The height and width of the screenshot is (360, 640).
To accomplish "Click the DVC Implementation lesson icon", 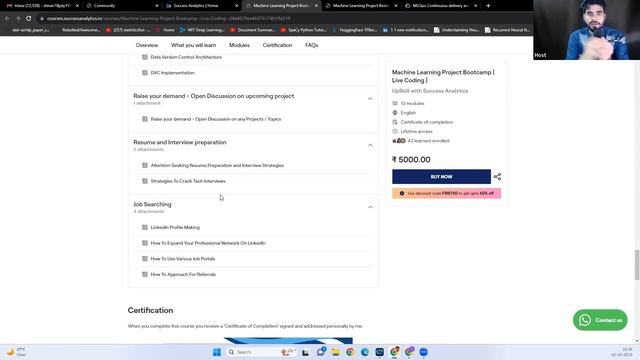I will click(x=144, y=73).
